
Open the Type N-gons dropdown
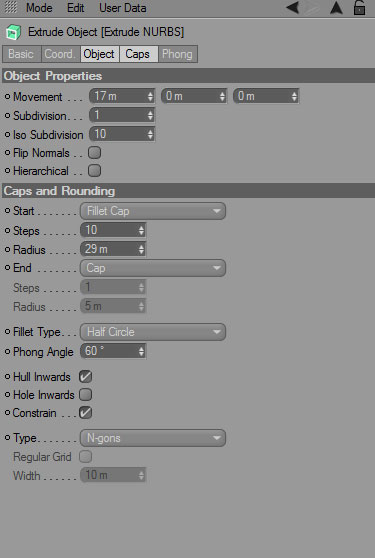[153, 438]
